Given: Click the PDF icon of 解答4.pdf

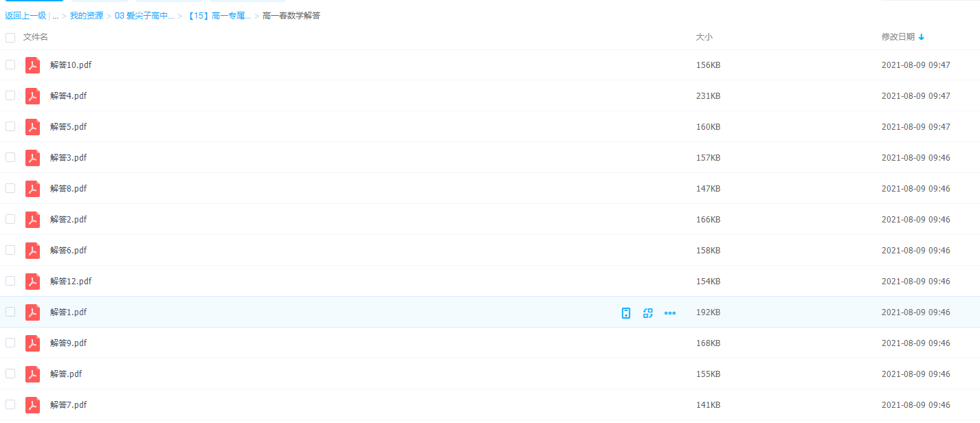Looking at the screenshot, I should tap(32, 96).
